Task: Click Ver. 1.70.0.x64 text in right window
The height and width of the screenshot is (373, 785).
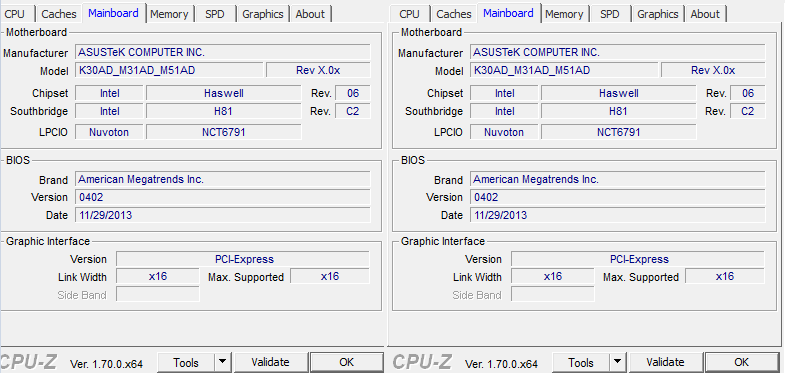Action: click(501, 363)
